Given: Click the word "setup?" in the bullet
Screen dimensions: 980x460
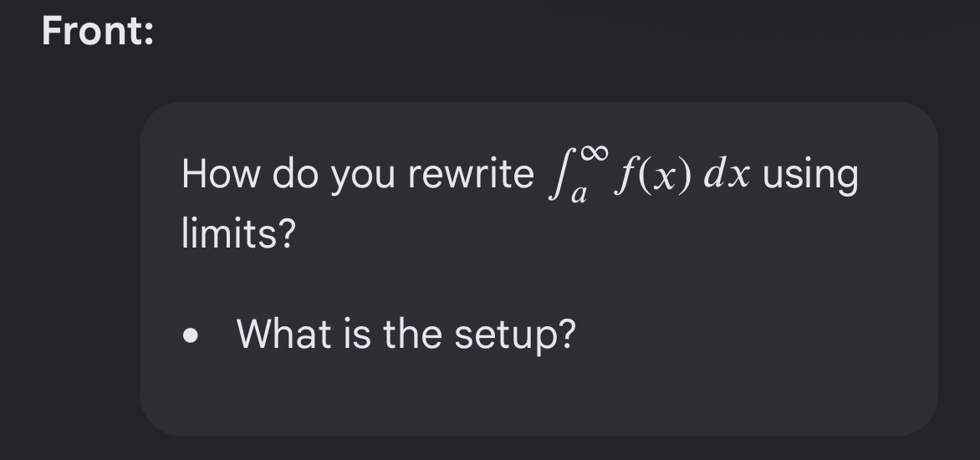Looking at the screenshot, I should point(514,335).
